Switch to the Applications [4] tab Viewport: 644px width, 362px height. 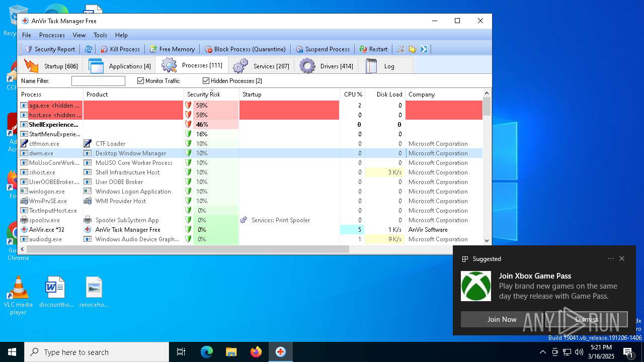coord(119,66)
